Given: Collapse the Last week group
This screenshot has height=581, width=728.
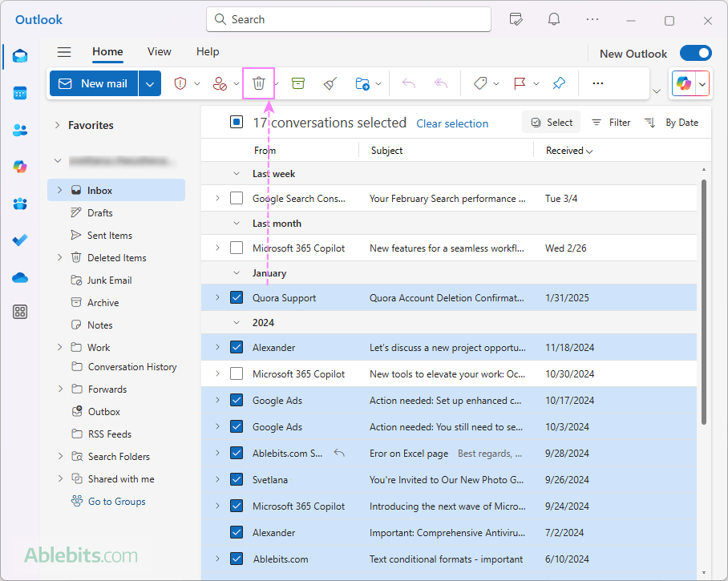Looking at the screenshot, I should pyautogui.click(x=237, y=174).
